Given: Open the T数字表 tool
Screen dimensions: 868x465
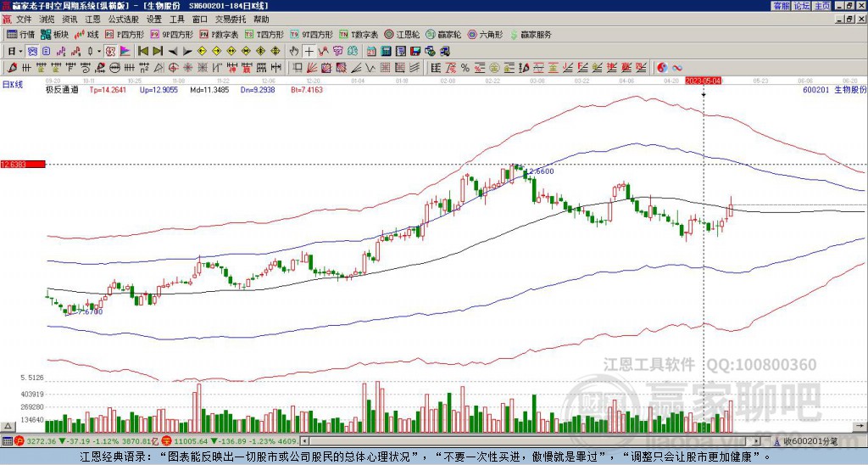Looking at the screenshot, I should pos(359,34).
